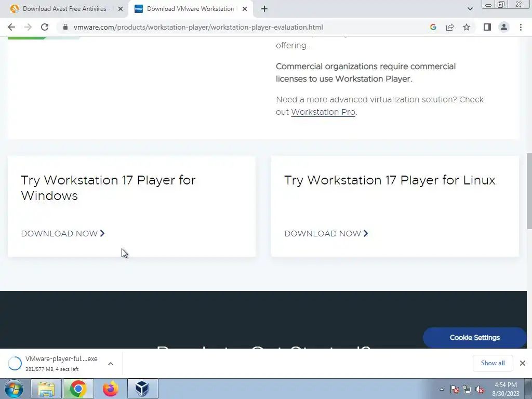532x399 pixels.
Task: Click the Linux DOWNLOAD NOW chevron arrow
Action: [366, 233]
